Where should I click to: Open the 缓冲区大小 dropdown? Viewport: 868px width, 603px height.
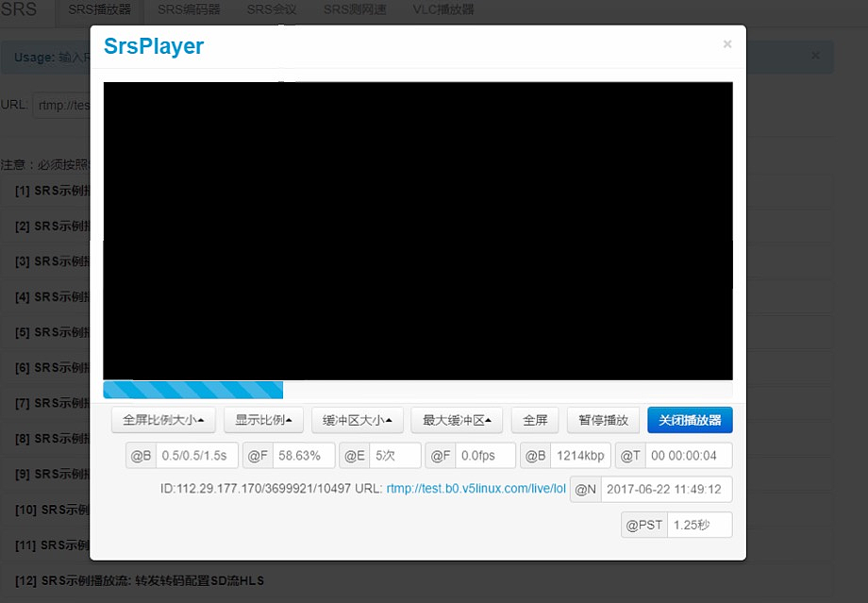358,420
